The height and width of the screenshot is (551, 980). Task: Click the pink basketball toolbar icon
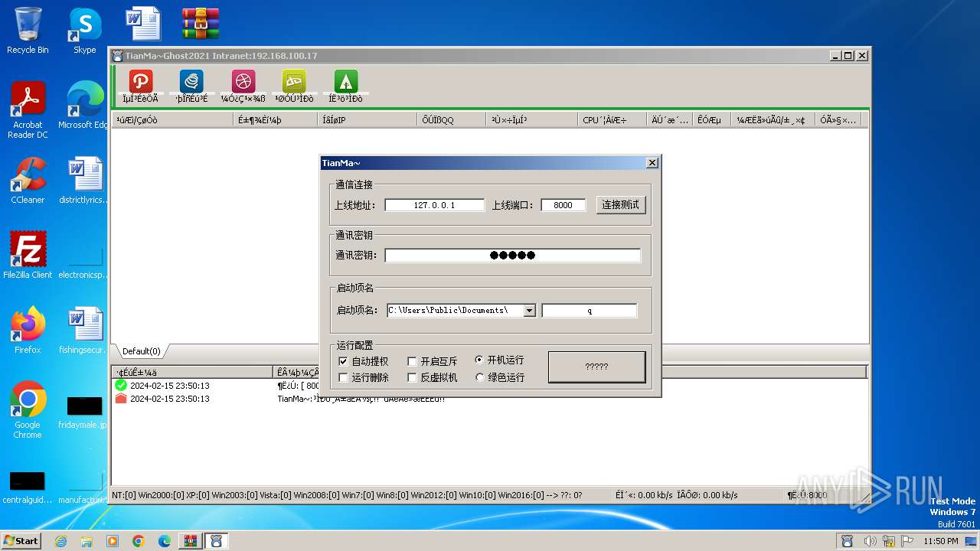pos(243,81)
